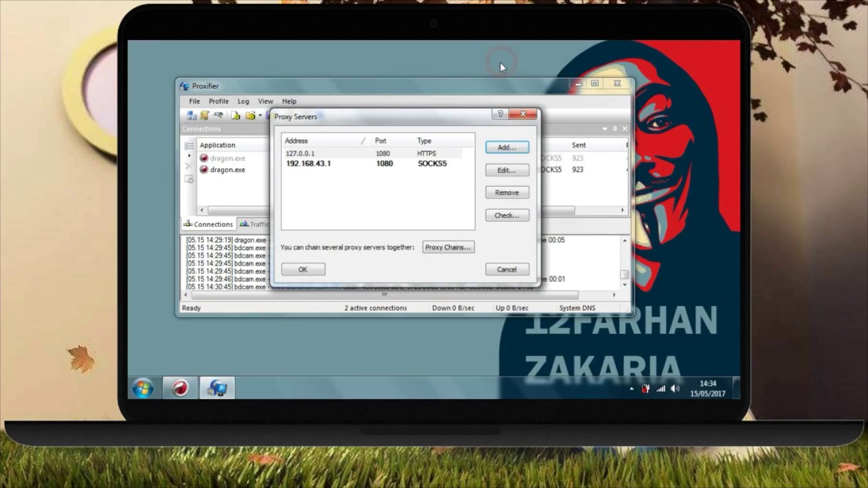Screen dimensions: 868x488
Task: Click the Open Profile toolbar icon
Action: (x=236, y=116)
